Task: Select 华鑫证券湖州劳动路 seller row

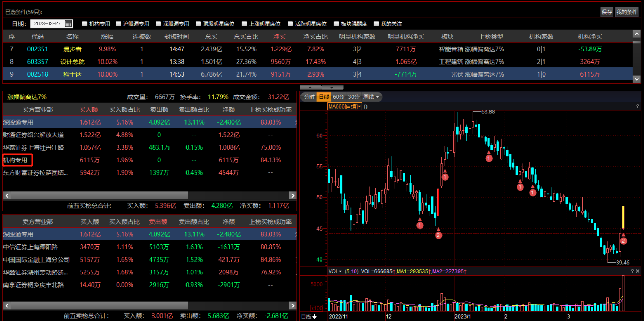Action: [x=149, y=272]
